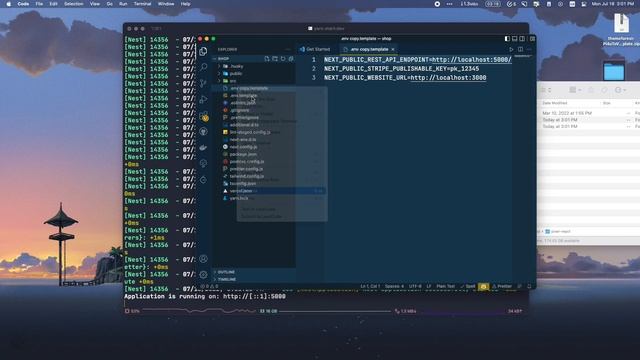Screen dimensions: 640x360
Task: Customize layout icon in VS Code title bar
Action: (x=532, y=39)
